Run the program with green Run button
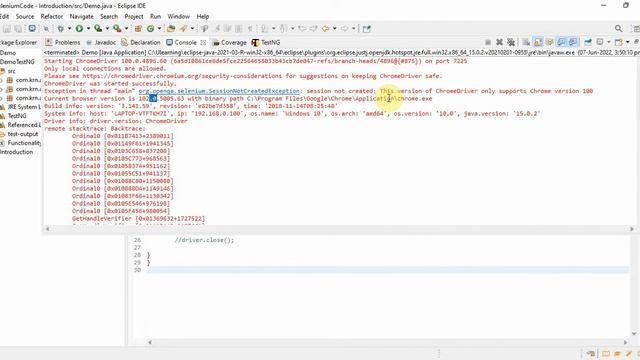640x360 pixels. point(79,29)
